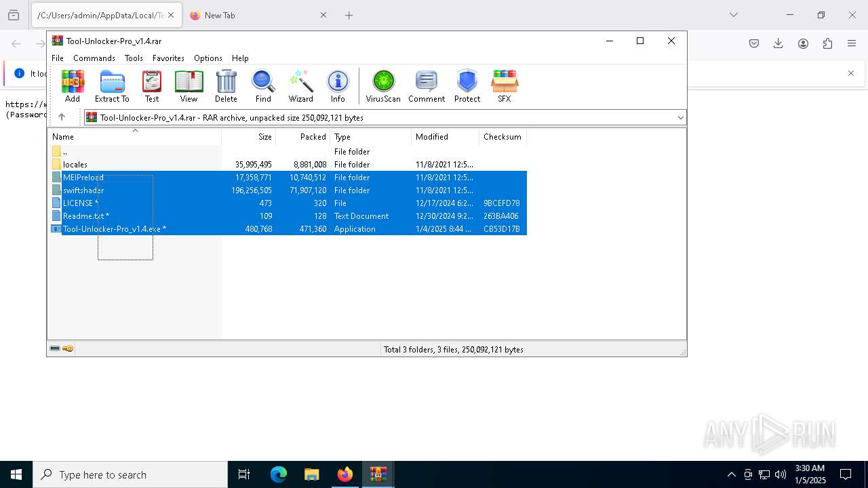Open Firefox in the taskbar

(x=345, y=474)
